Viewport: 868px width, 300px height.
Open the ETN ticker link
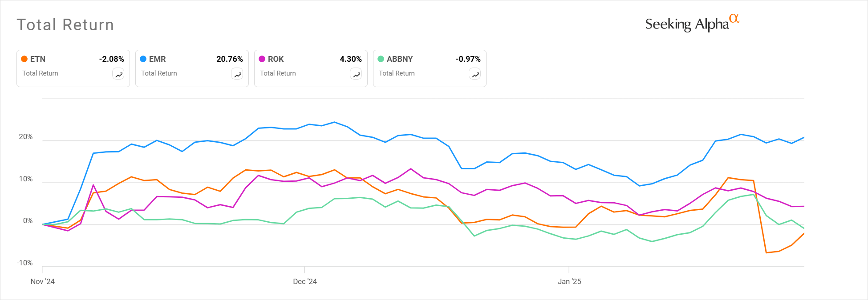click(x=38, y=59)
